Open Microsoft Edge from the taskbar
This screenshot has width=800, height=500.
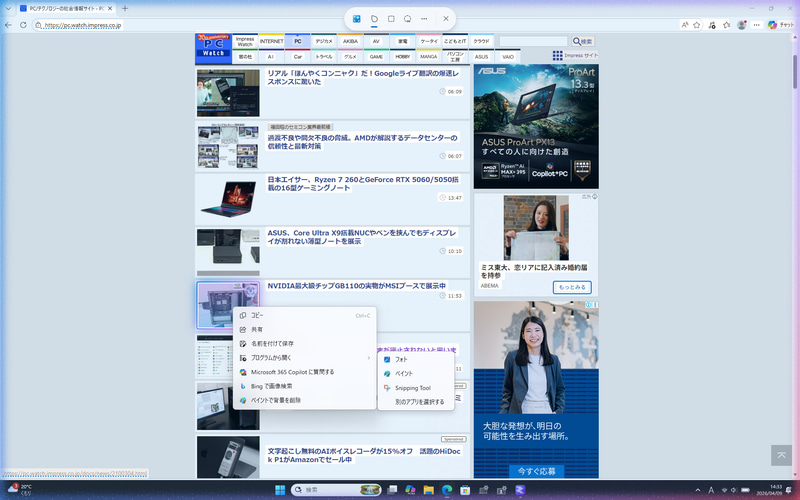pos(447,490)
